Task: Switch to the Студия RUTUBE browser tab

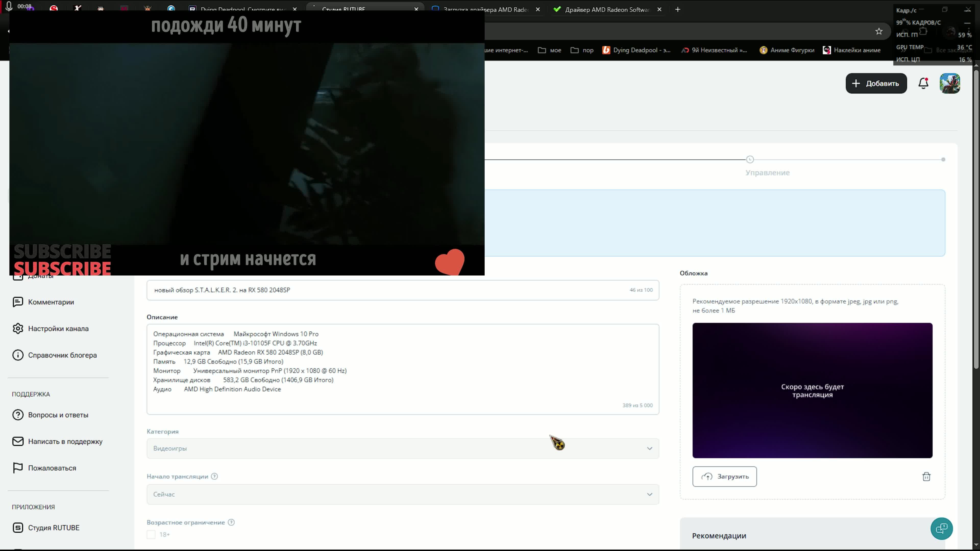Action: pyautogui.click(x=365, y=9)
